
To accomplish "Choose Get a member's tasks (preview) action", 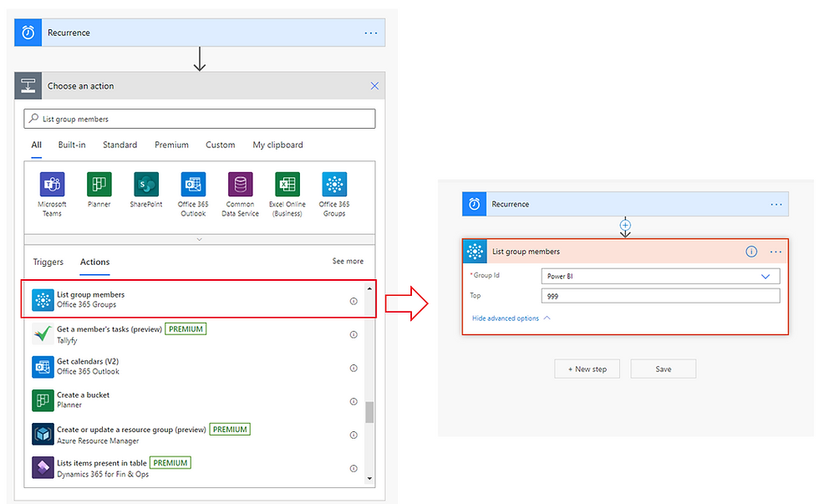I will click(193, 334).
